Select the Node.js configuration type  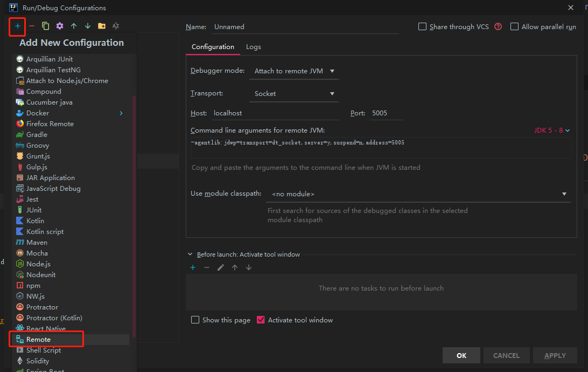tap(71, 264)
